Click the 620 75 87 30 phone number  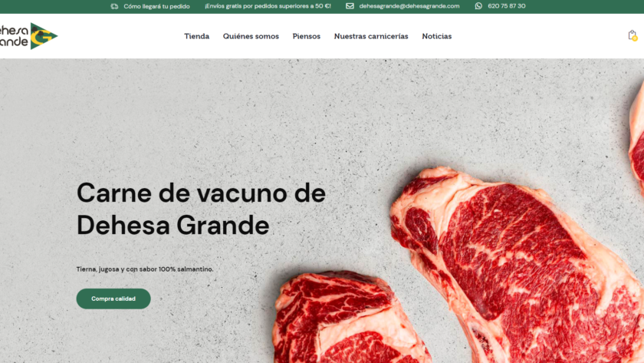tap(507, 5)
